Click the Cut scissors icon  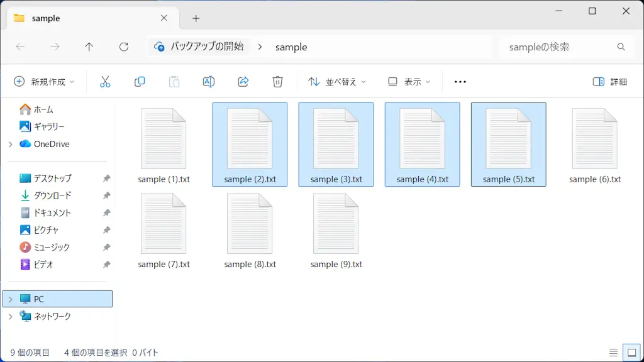click(x=105, y=82)
